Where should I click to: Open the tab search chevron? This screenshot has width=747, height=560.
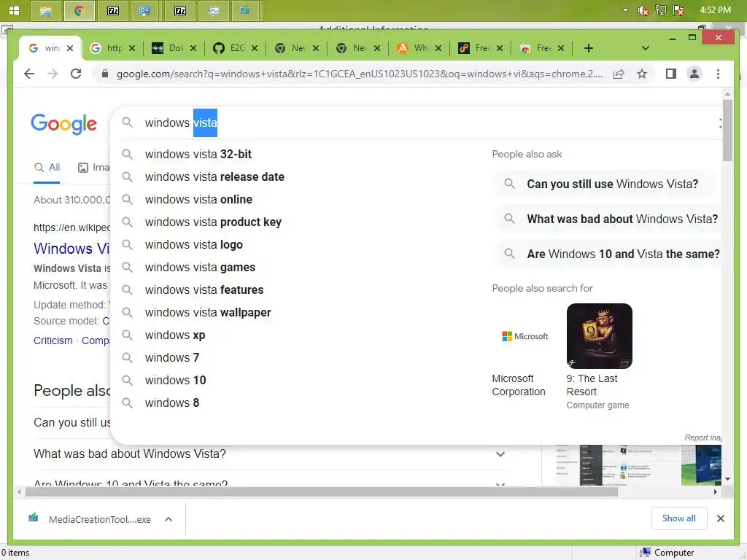click(646, 48)
